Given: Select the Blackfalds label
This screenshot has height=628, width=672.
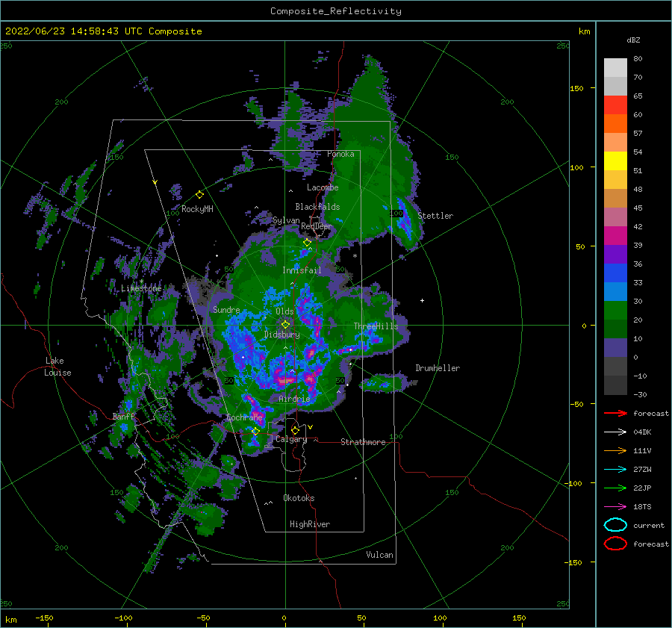Looking at the screenshot, I should point(317,207).
